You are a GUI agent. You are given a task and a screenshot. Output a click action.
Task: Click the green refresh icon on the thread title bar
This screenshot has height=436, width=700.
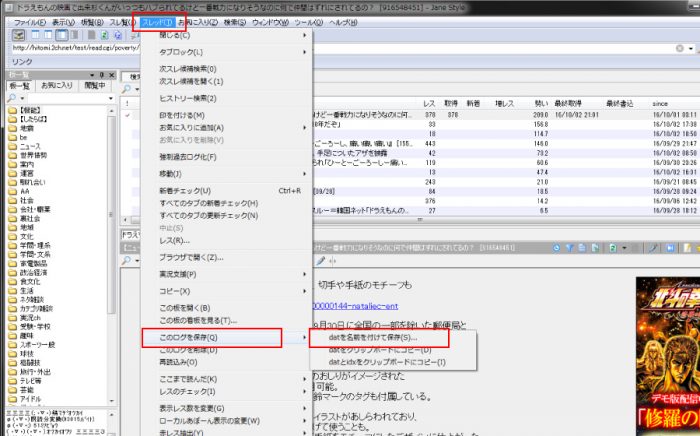tap(613, 248)
